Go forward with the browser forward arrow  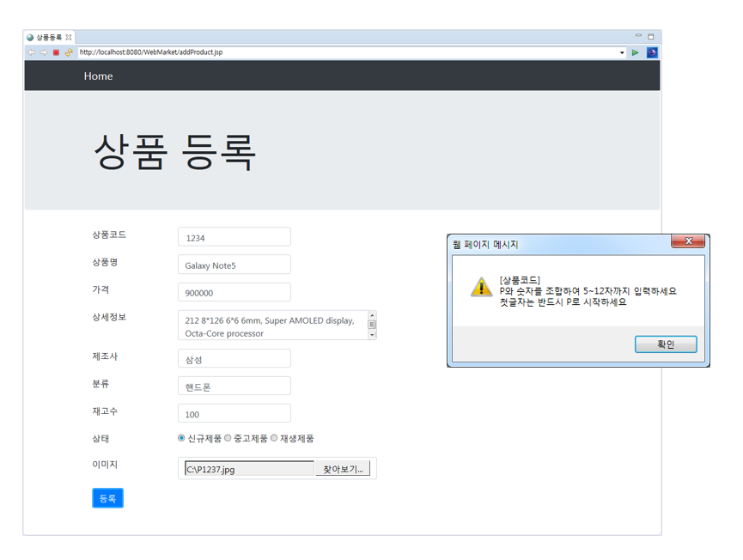pyautogui.click(x=44, y=52)
